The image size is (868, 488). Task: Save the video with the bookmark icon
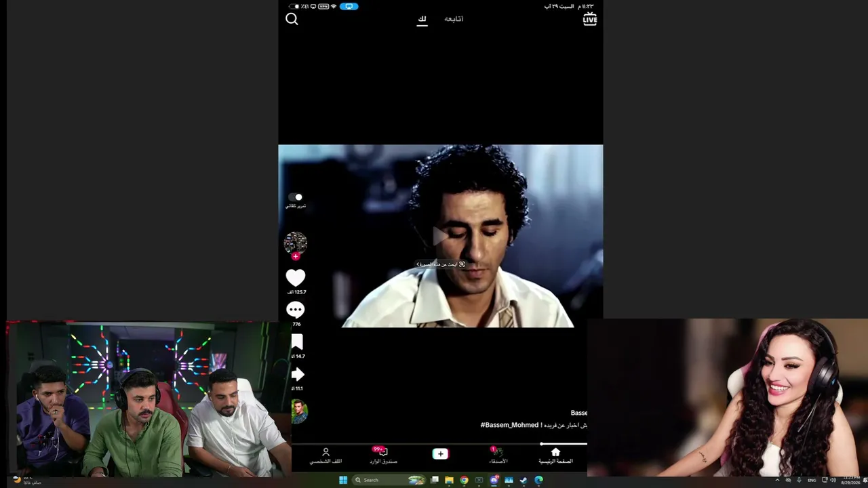297,342
